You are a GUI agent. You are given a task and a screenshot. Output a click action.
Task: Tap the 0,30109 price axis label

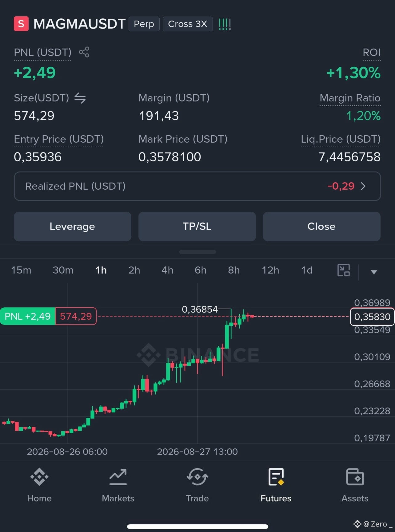[372, 357]
